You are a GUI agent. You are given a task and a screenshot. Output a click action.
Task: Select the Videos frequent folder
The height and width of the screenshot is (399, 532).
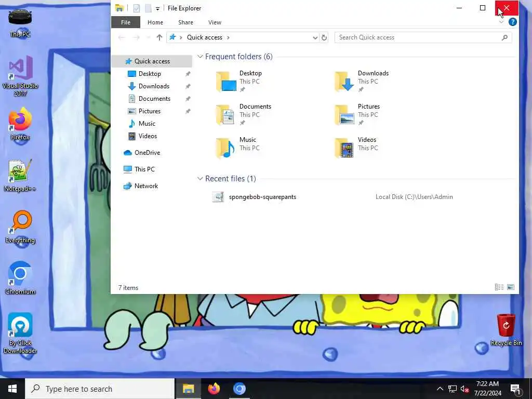(355, 148)
